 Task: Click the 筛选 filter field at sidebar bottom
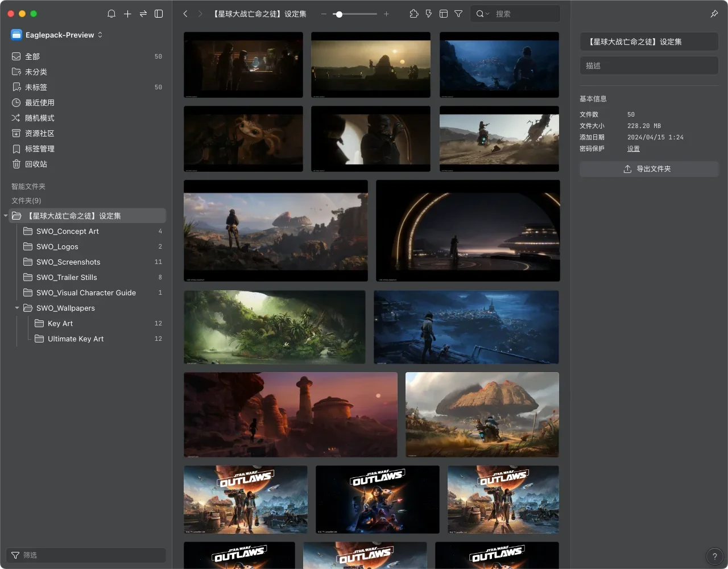tap(86, 555)
